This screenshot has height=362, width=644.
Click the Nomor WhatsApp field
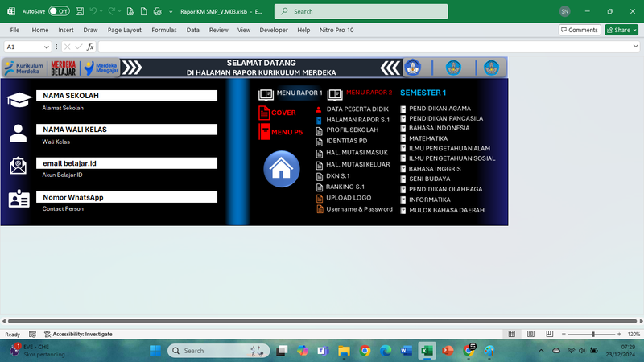click(x=126, y=197)
